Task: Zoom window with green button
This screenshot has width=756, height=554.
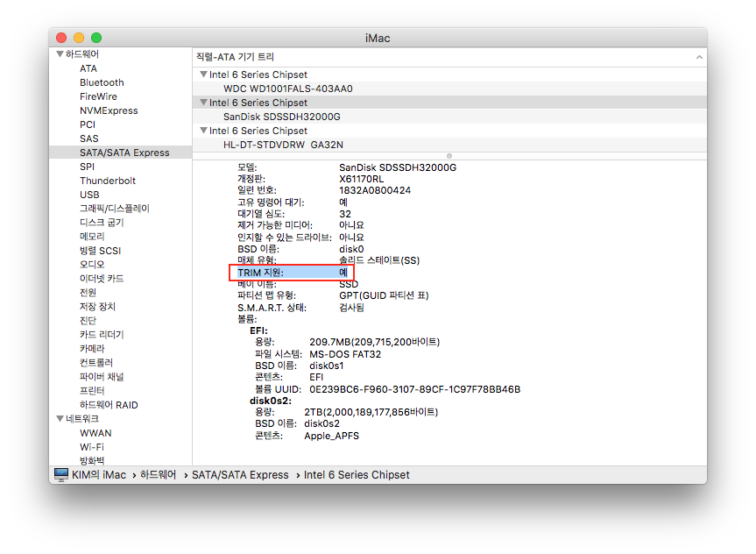Action: (96, 38)
